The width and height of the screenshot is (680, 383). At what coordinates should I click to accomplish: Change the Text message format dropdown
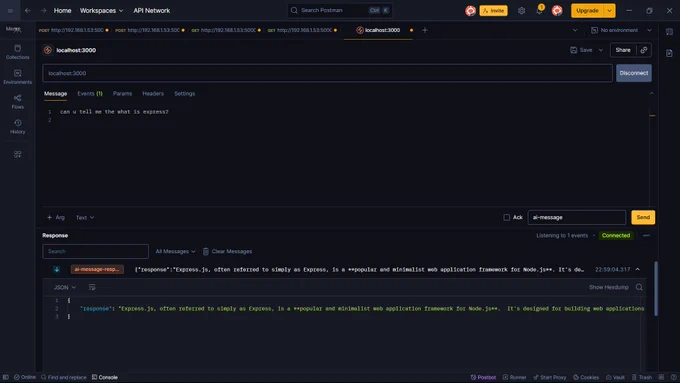(85, 217)
